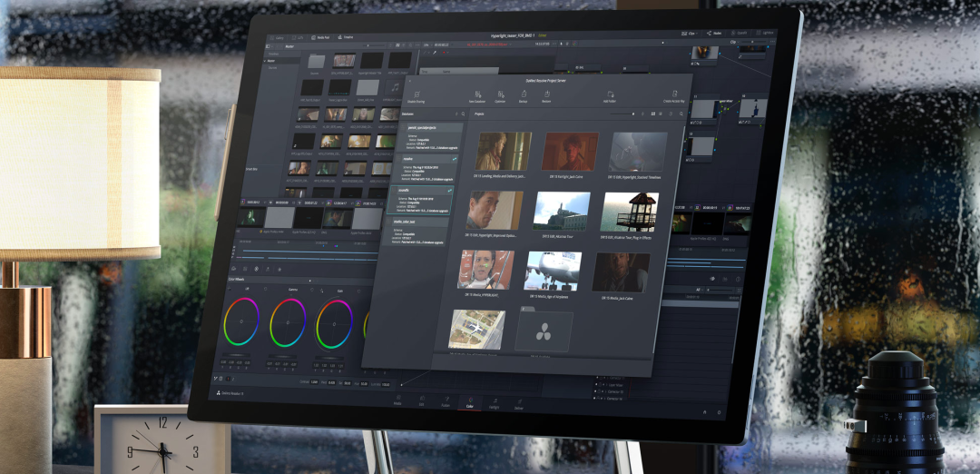Toggle OpenFX button at top right
980x474 pixels.
(739, 33)
